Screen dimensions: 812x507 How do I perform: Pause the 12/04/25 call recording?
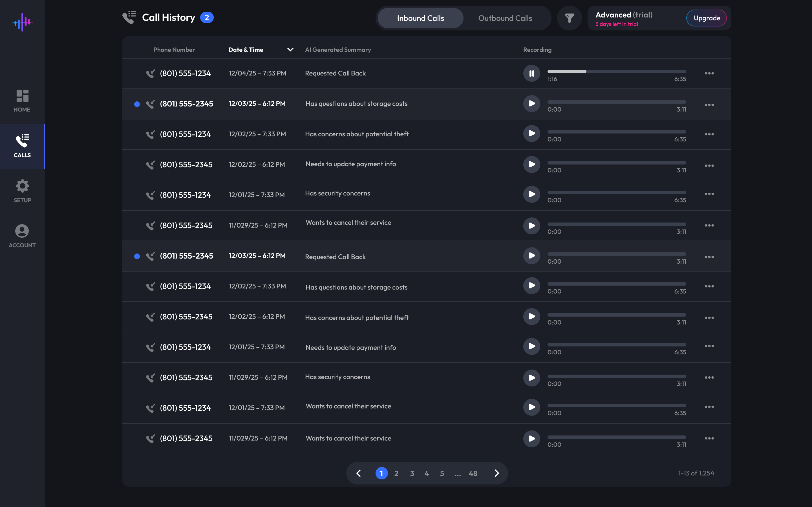(x=531, y=74)
